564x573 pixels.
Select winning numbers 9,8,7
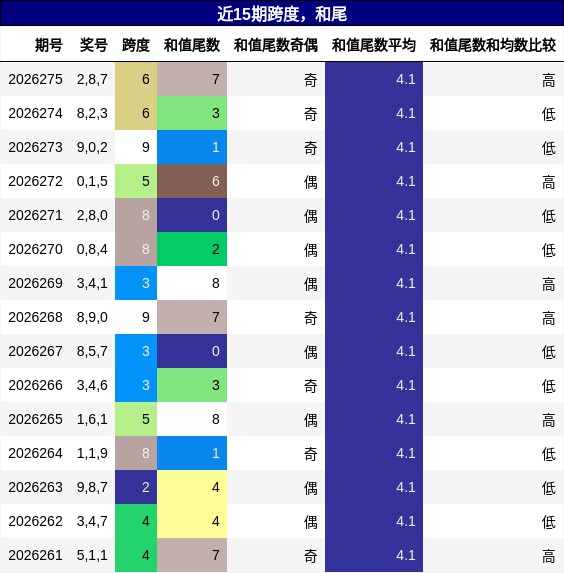tap(92, 487)
